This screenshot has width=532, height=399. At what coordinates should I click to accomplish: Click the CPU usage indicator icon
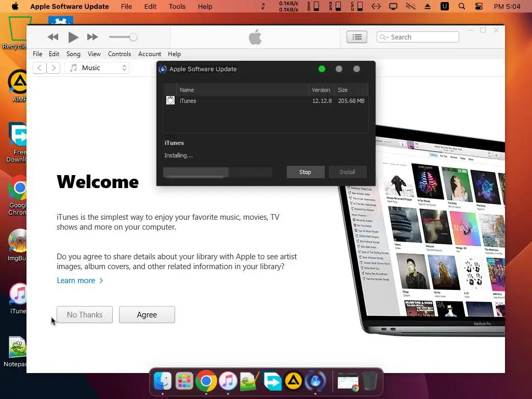click(357, 6)
